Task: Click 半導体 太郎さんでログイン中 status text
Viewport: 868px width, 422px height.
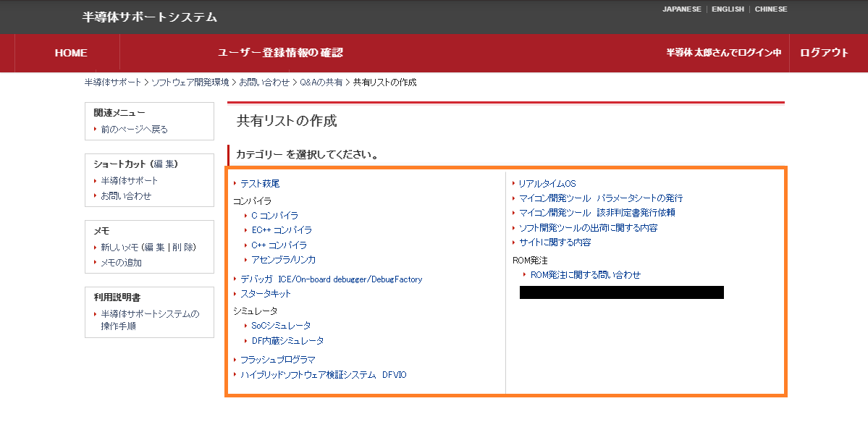Action: pos(723,53)
